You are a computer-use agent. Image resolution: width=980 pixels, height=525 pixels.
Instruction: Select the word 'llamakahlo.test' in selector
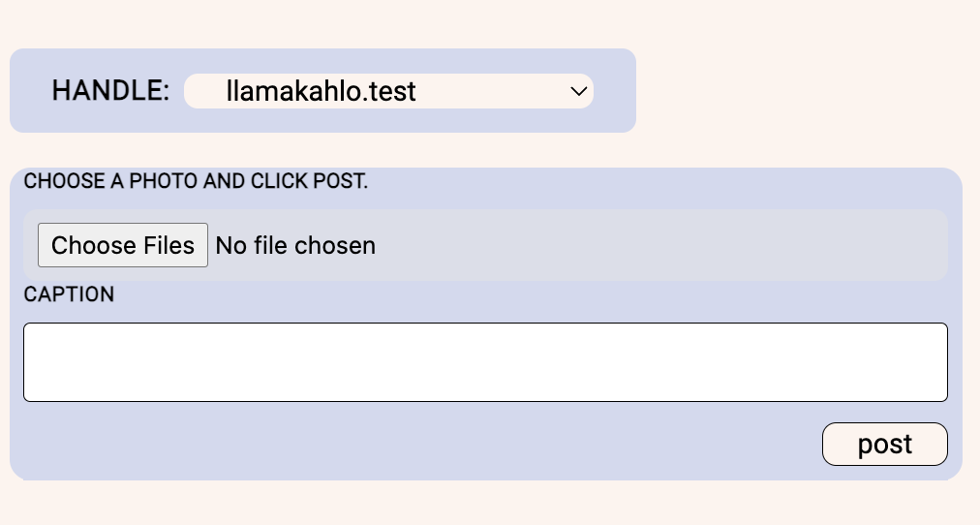[x=322, y=91]
